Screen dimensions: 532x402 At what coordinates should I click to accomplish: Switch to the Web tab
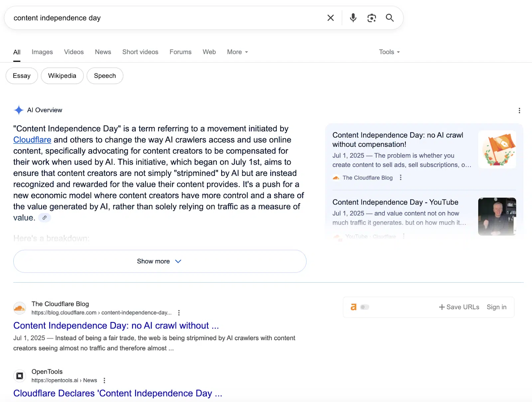click(209, 52)
